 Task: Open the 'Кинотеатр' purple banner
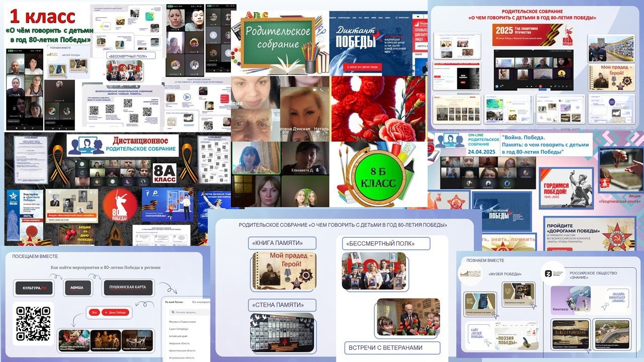click(571, 300)
